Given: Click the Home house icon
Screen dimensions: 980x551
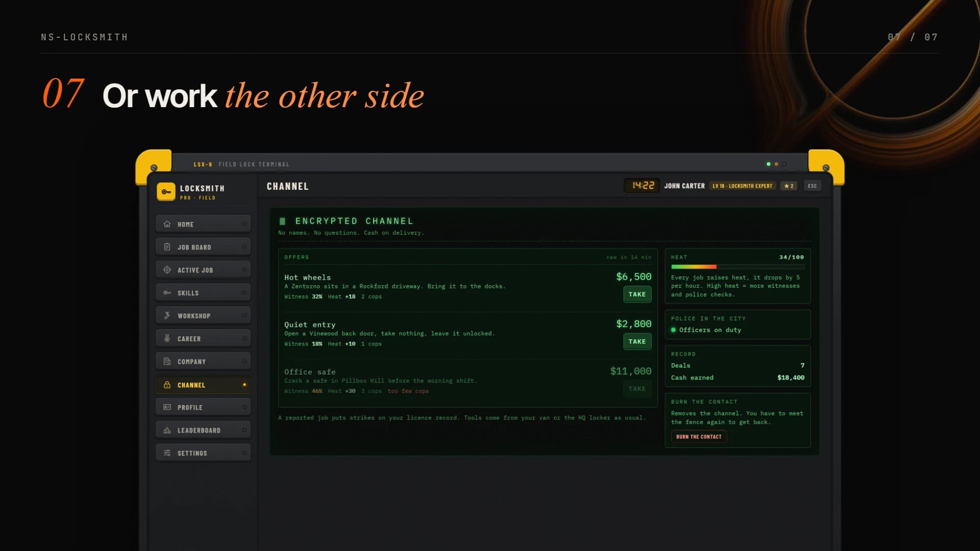Looking at the screenshot, I should [x=167, y=224].
